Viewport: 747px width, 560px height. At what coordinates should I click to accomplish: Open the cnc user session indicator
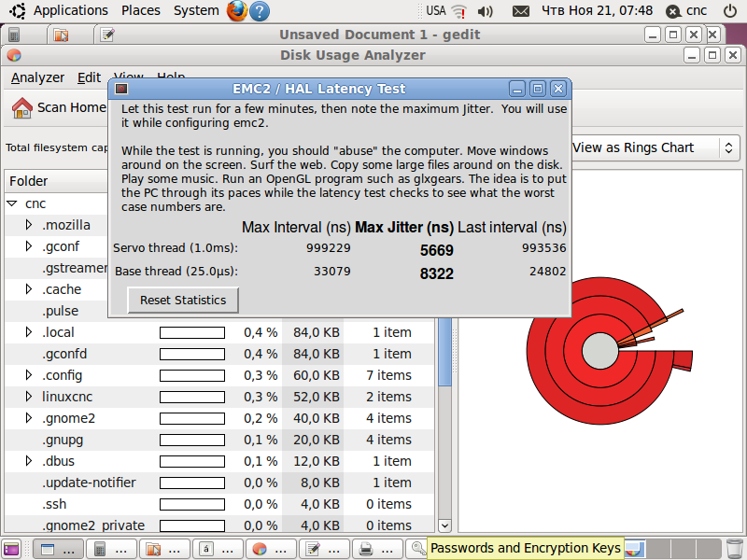point(686,11)
